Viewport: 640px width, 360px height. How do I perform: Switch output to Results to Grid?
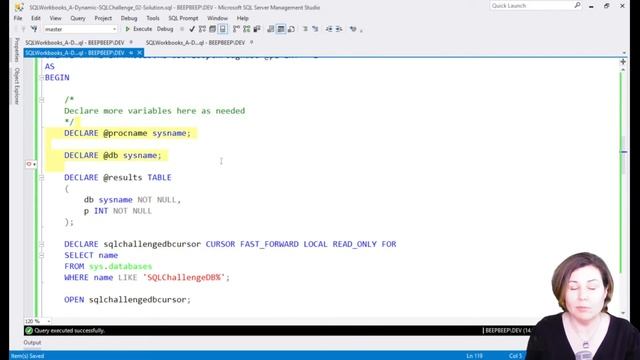281,29
